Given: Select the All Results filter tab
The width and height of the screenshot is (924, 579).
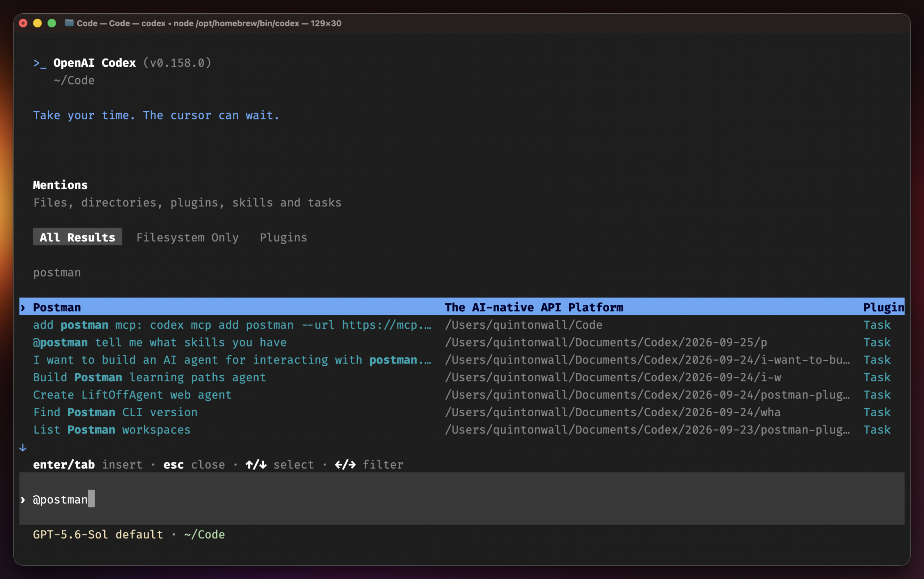Looking at the screenshot, I should (x=77, y=237).
